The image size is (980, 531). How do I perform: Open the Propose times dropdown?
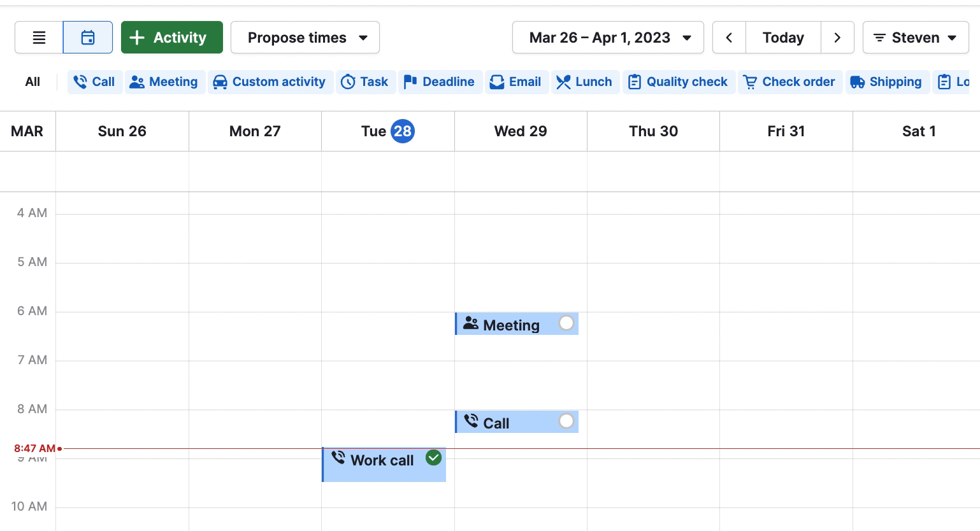305,37
